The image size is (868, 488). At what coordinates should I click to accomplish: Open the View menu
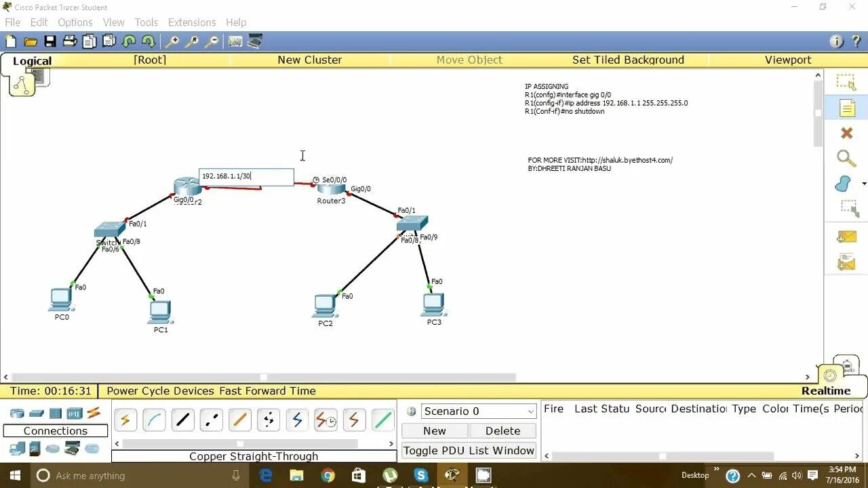(113, 22)
